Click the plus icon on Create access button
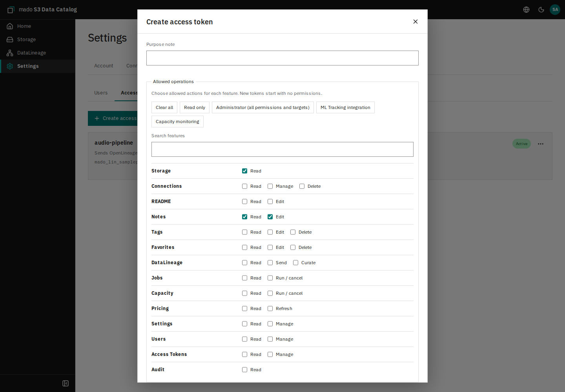Viewport: 565px width, 392px height. [97, 118]
